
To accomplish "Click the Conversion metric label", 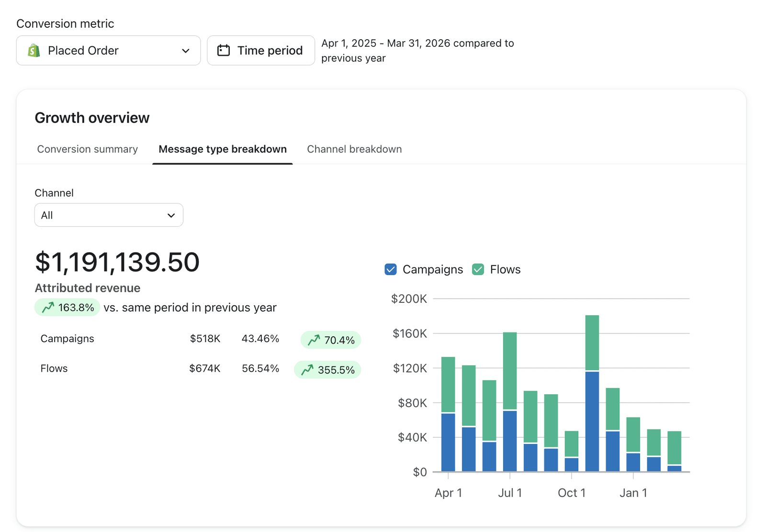I will click(x=65, y=23).
